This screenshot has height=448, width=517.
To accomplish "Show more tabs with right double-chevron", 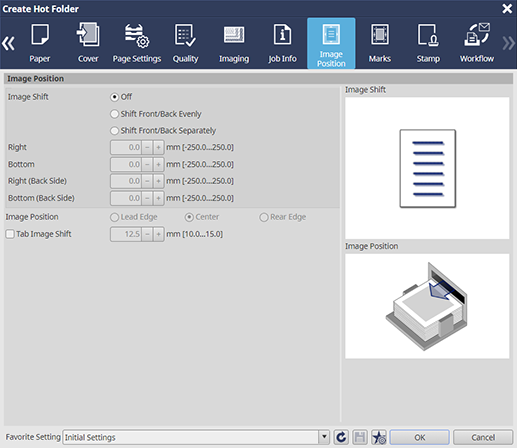I will click(509, 43).
